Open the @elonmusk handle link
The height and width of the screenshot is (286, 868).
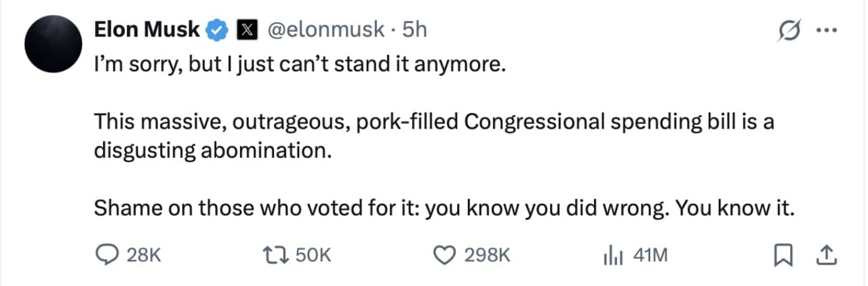[327, 30]
